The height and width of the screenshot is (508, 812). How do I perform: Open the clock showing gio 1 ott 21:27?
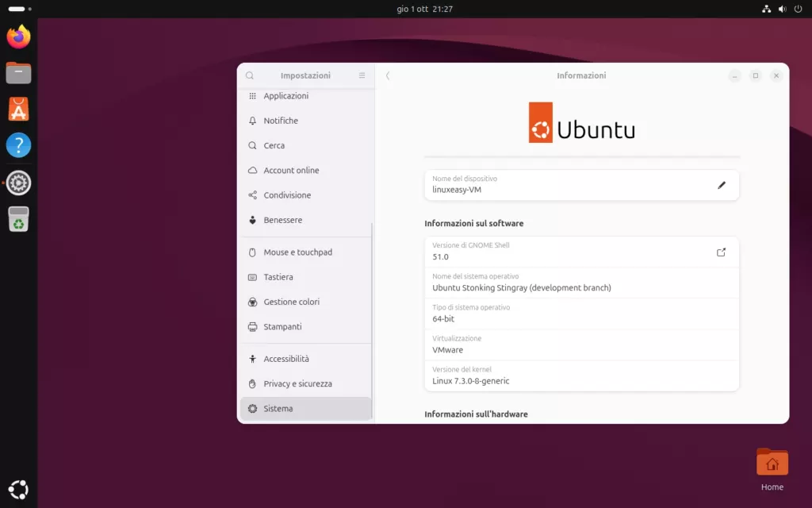[425, 9]
